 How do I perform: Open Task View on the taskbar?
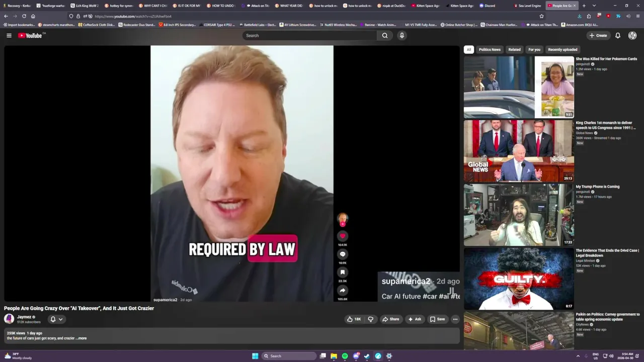coord(323,356)
